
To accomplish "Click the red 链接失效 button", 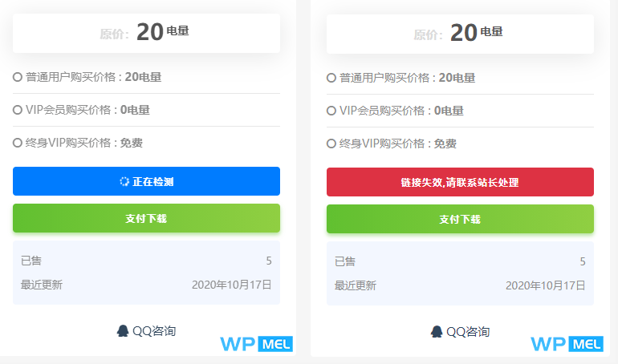I will click(x=460, y=182).
